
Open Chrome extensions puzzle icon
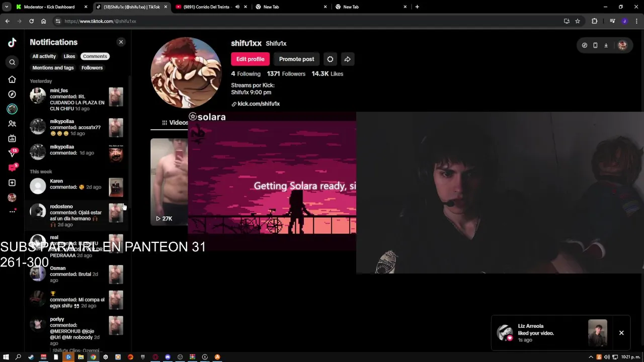pyautogui.click(x=594, y=21)
